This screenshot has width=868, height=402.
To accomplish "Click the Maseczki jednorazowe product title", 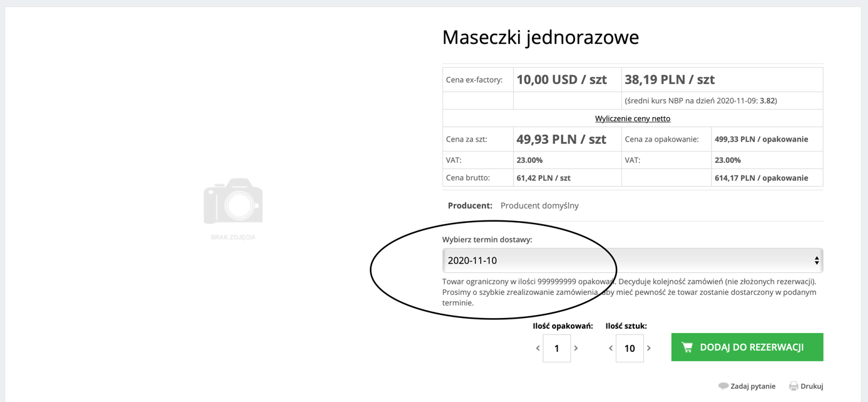I will (x=541, y=37).
